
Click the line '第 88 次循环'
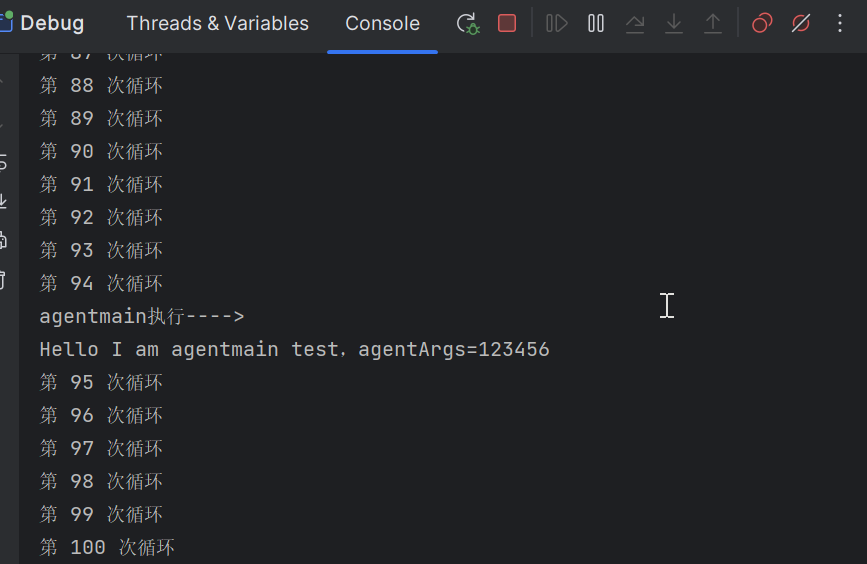pos(101,85)
